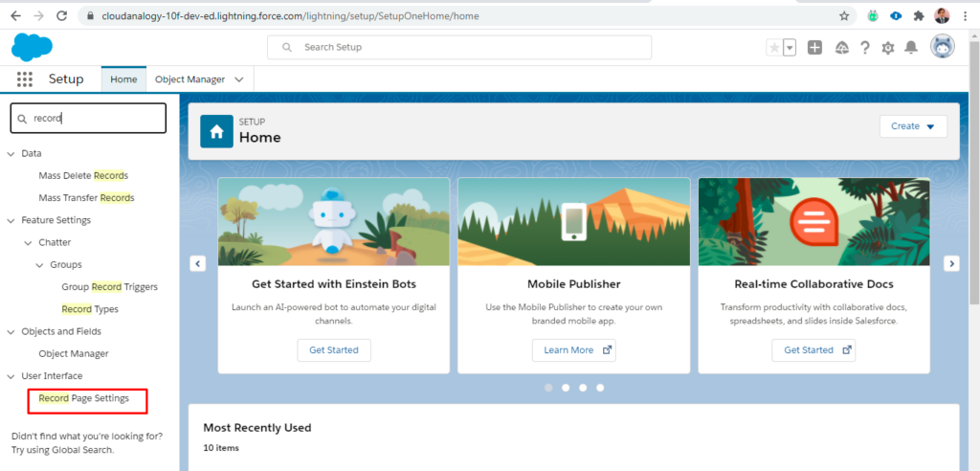Image resolution: width=980 pixels, height=471 pixels.
Task: Click the Setup Home house icon
Action: 217,131
